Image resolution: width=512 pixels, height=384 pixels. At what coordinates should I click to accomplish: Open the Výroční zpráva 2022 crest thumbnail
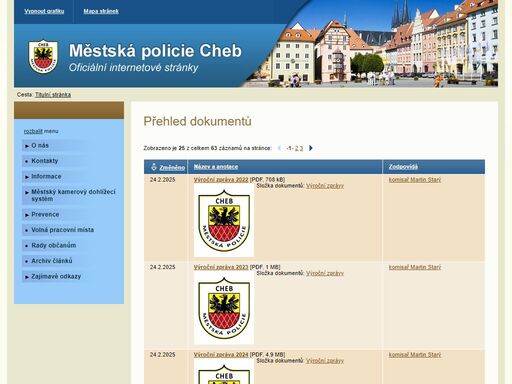point(224,220)
